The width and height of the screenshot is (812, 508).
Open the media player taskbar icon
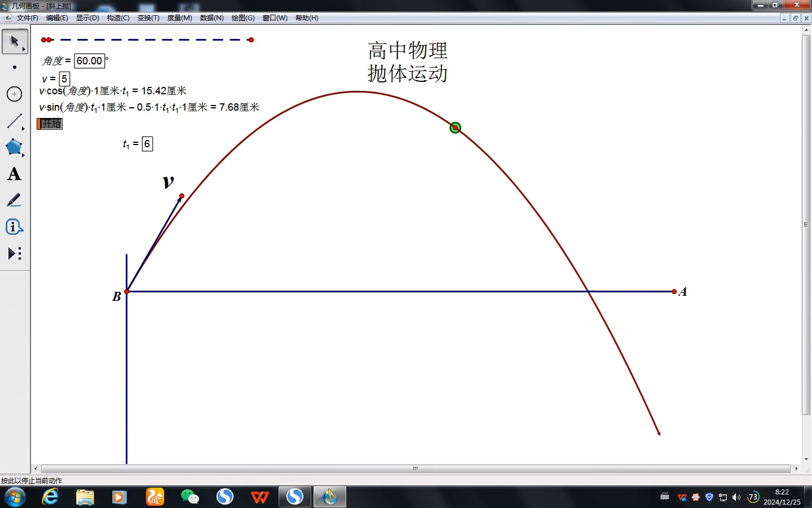(120, 497)
